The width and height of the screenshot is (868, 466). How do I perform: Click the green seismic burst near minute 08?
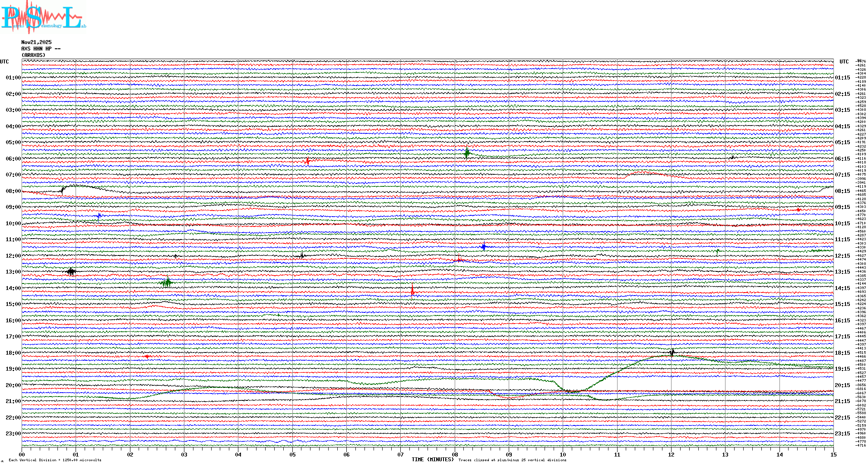click(467, 153)
